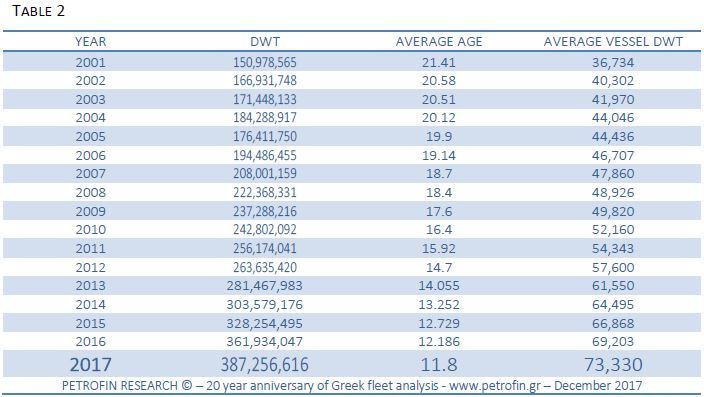This screenshot has height=397, width=704.
Task: Click year cell 2005
Action: [90, 137]
